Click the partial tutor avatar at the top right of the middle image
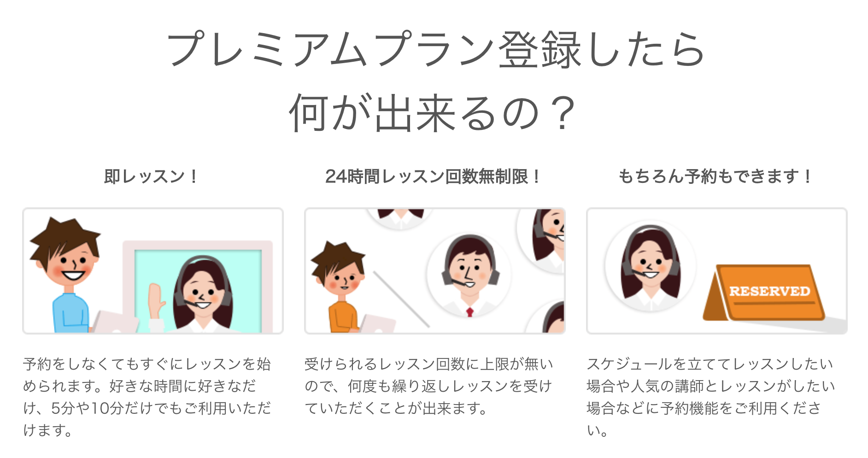The height and width of the screenshot is (458, 868). [x=542, y=241]
